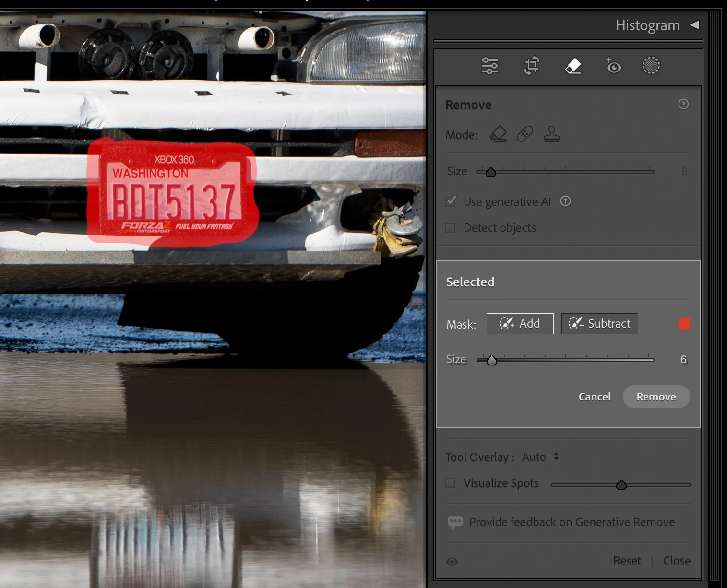Toggle the eye visibility icon at panel bottom
727x588 pixels.
(452, 562)
